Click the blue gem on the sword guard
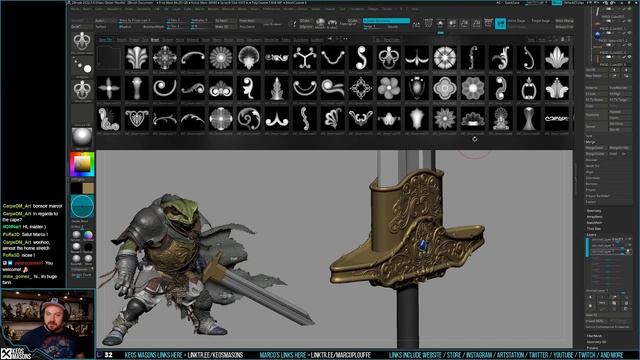This screenshot has width=640, height=360. 423,245
